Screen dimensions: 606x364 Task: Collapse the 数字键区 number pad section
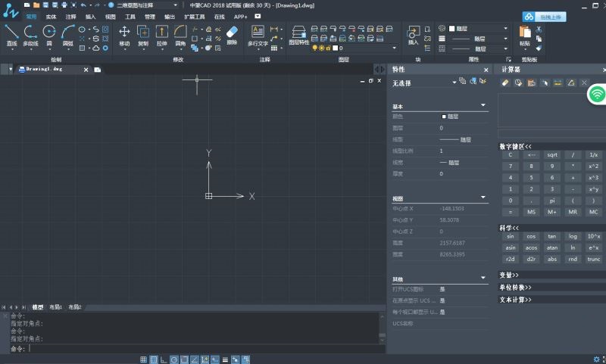pyautogui.click(x=515, y=146)
